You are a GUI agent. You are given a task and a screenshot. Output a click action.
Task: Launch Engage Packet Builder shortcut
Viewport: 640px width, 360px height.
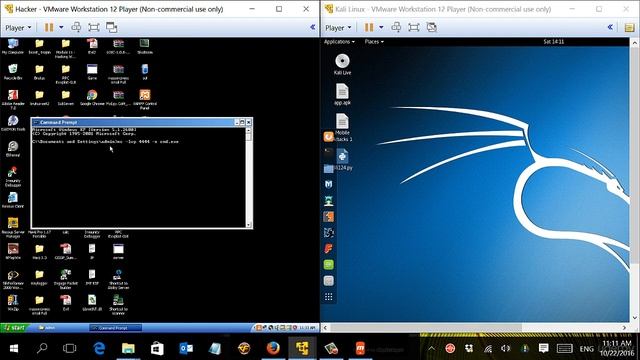pos(65,279)
